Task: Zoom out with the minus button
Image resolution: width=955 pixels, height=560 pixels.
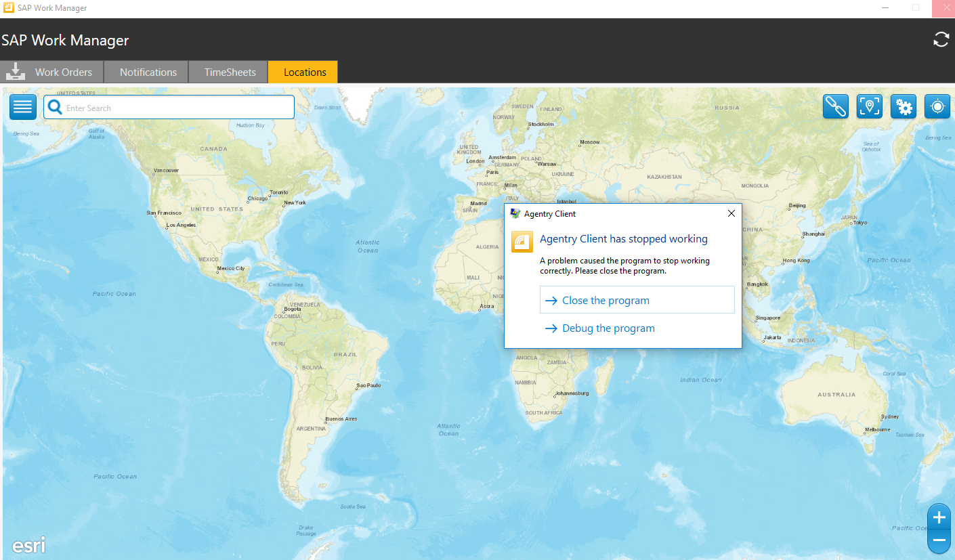Action: coord(939,540)
